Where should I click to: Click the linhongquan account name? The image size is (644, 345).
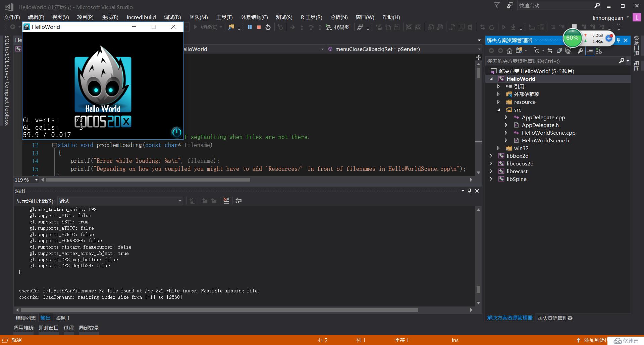click(x=608, y=18)
